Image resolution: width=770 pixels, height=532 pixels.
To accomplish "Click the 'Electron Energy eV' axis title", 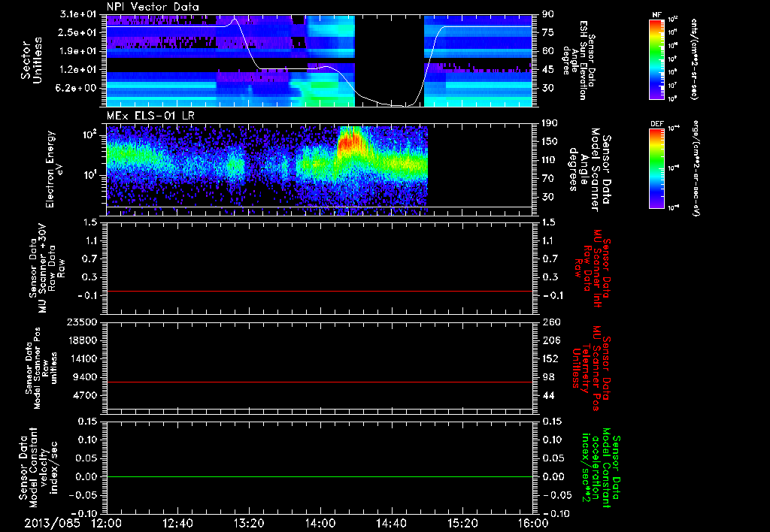I will click(55, 169).
